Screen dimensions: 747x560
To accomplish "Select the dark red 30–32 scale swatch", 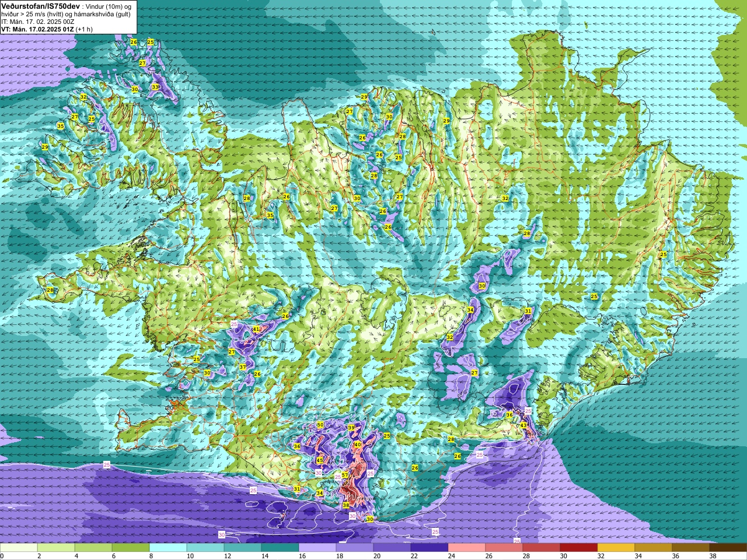I will coord(579,548).
